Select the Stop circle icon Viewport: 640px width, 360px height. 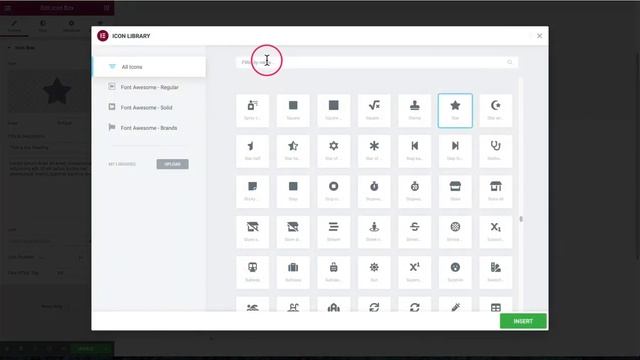pyautogui.click(x=333, y=191)
